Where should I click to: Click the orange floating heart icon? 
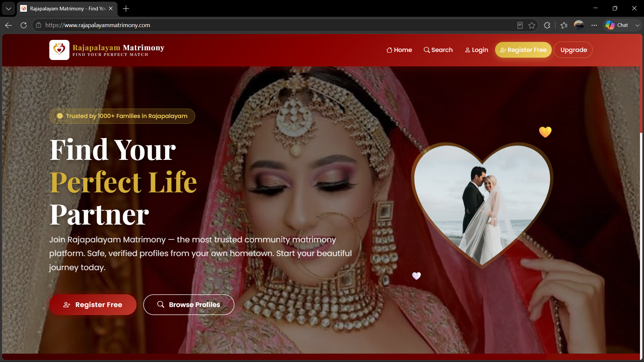545,132
